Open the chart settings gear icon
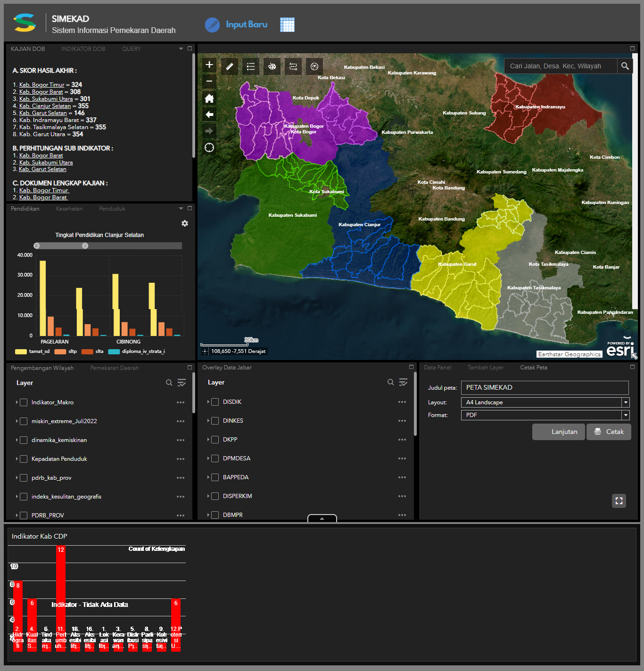The image size is (644, 671). tap(185, 223)
